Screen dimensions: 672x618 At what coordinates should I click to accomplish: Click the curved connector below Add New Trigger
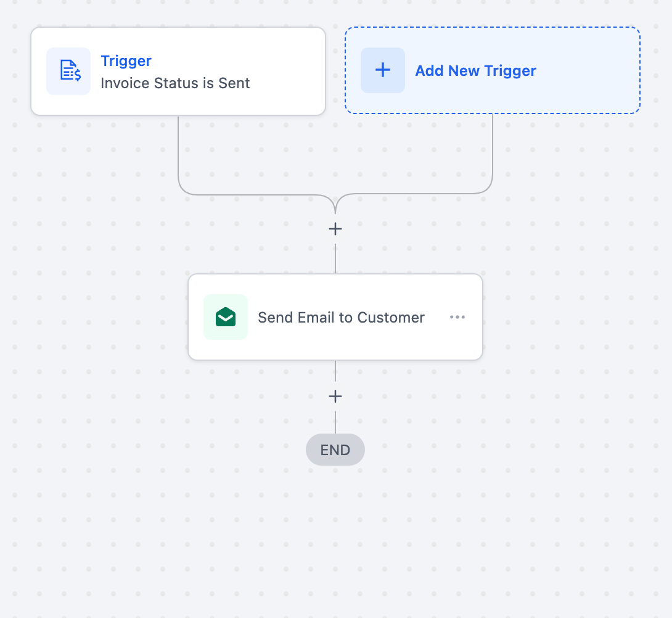coord(493,154)
